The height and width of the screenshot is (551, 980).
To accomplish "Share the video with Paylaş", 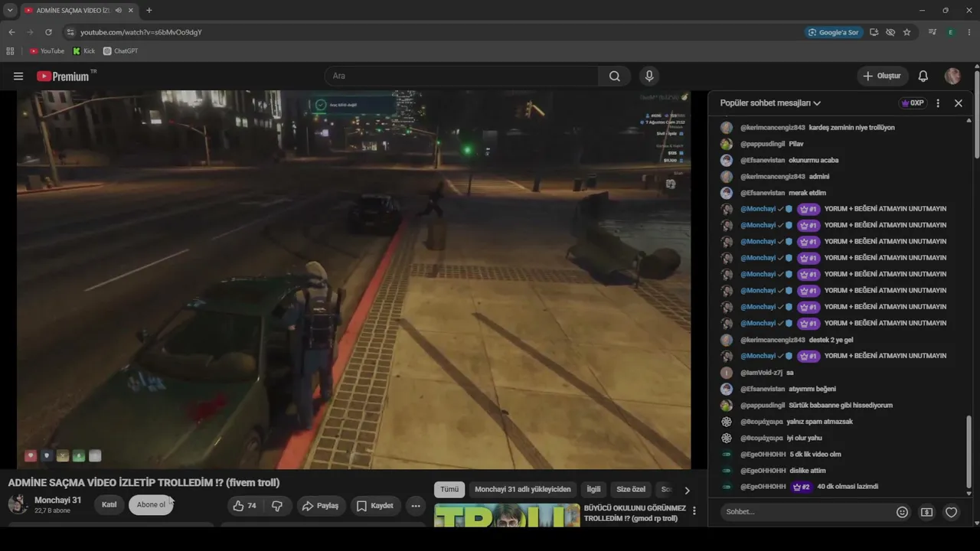I will (x=320, y=505).
